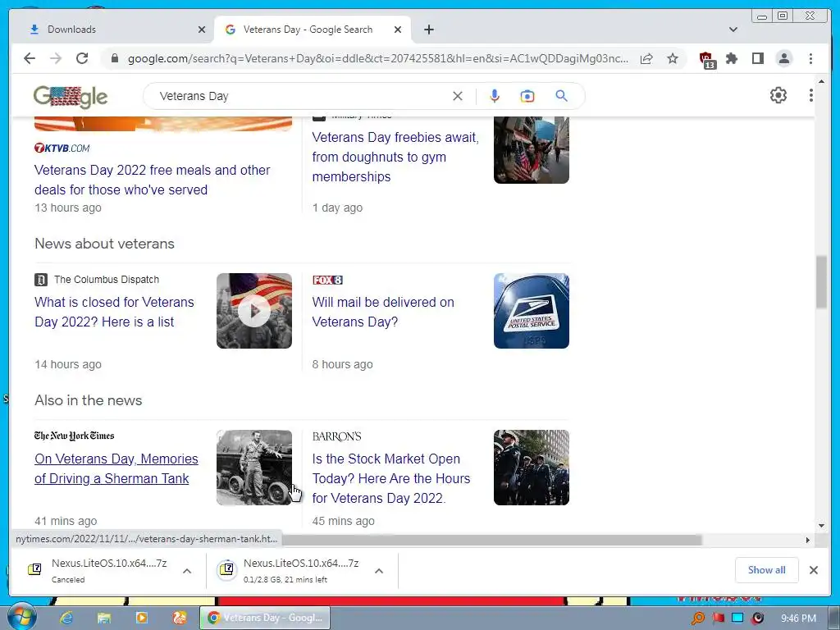
Task: Open the Windows Start menu
Action: tap(21, 617)
